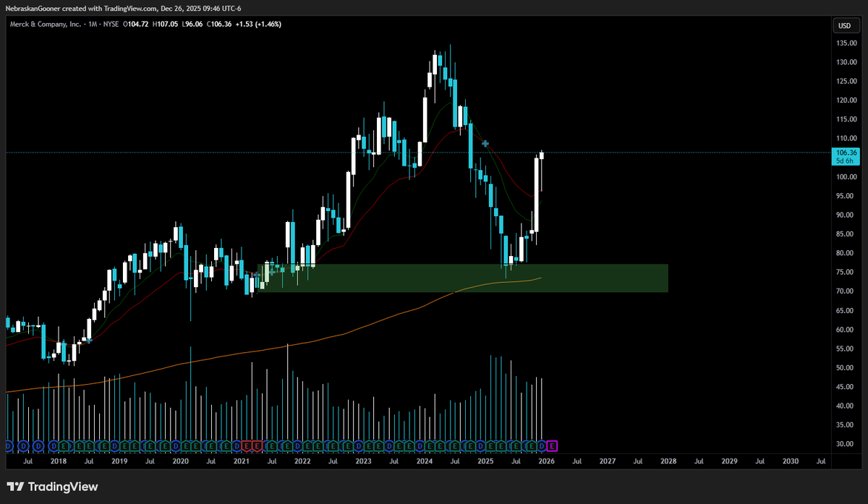Click the TradingView logo

tap(52, 487)
